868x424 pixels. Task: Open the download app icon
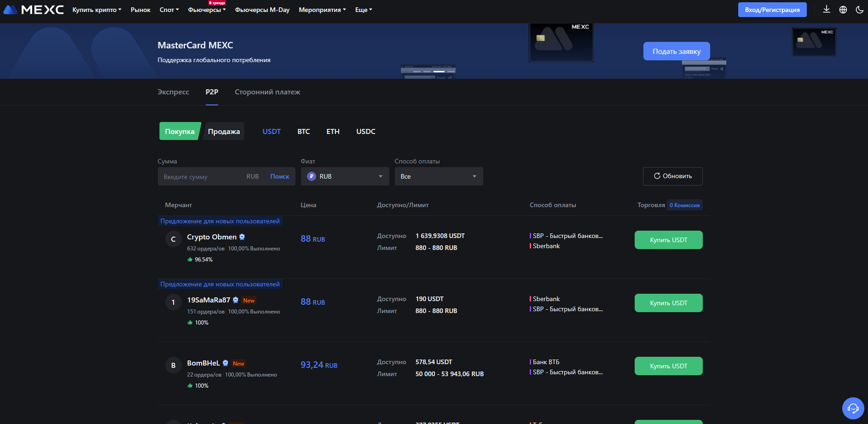827,9
